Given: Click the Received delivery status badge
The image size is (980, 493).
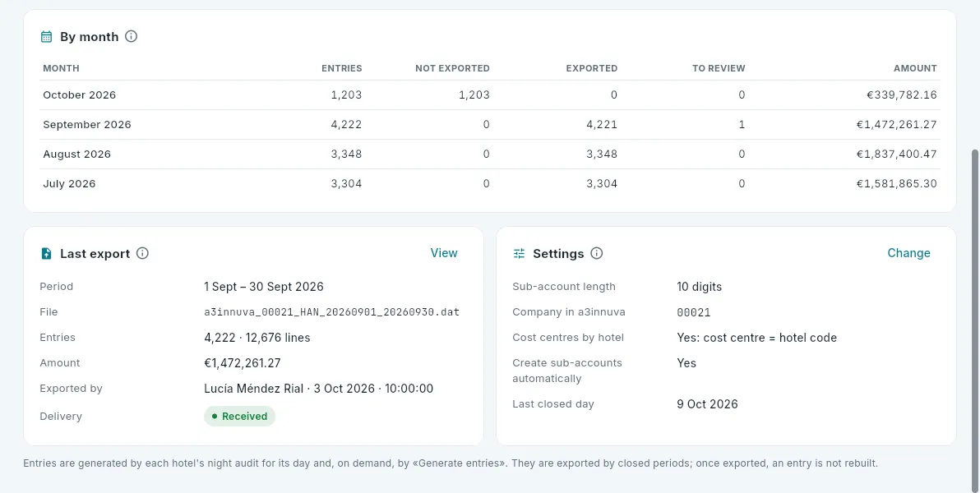Looking at the screenshot, I should pos(240,416).
